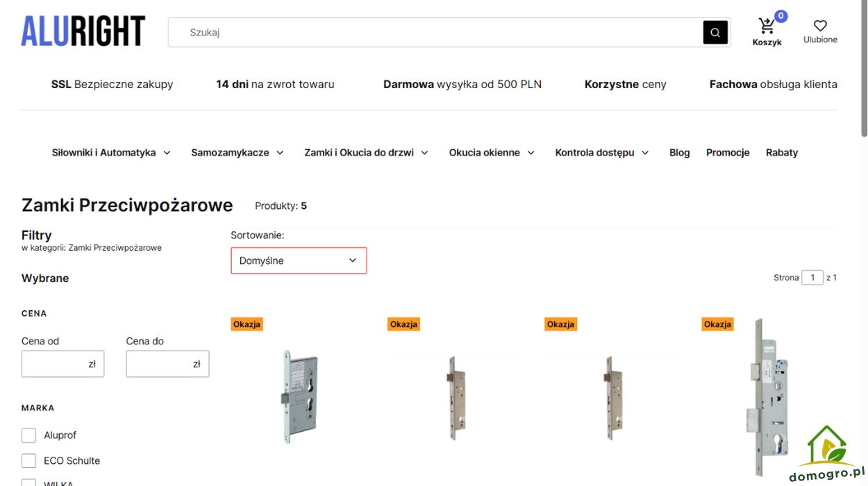This screenshot has width=868, height=486.
Task: Check the WILKA brand checkbox
Action: tap(28, 483)
